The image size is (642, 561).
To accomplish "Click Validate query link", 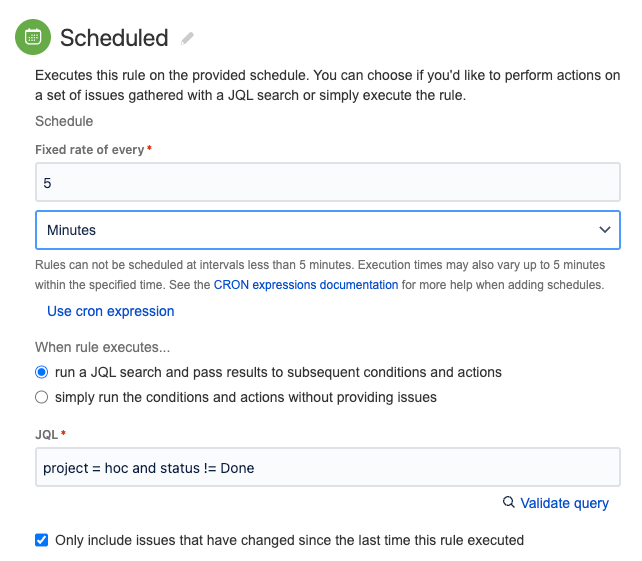I will pyautogui.click(x=564, y=503).
